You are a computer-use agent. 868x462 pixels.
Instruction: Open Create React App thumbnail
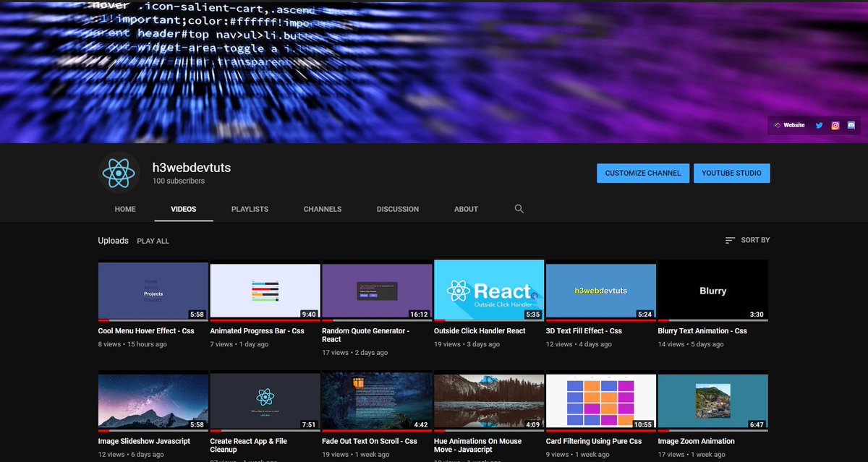click(x=265, y=402)
